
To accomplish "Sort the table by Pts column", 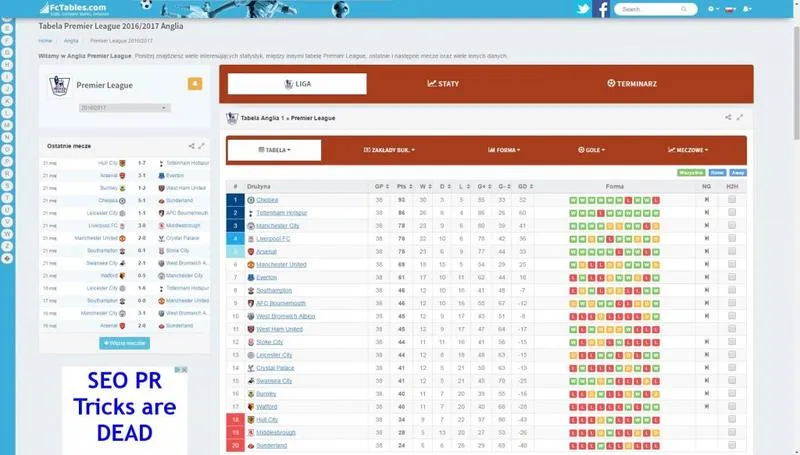I will tap(404, 187).
